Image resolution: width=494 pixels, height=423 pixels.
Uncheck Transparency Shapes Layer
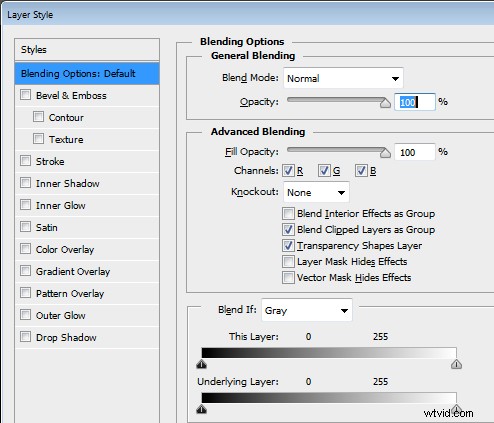(x=288, y=245)
